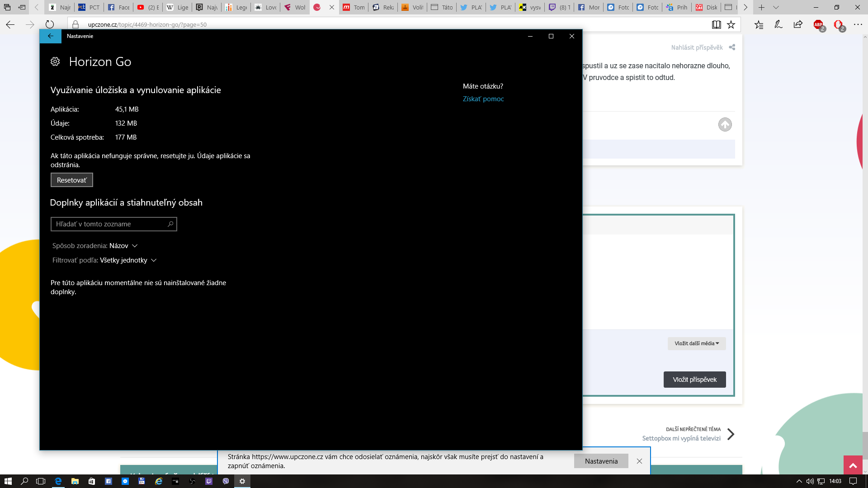Open the Vložit další média dropdown

pos(697,343)
